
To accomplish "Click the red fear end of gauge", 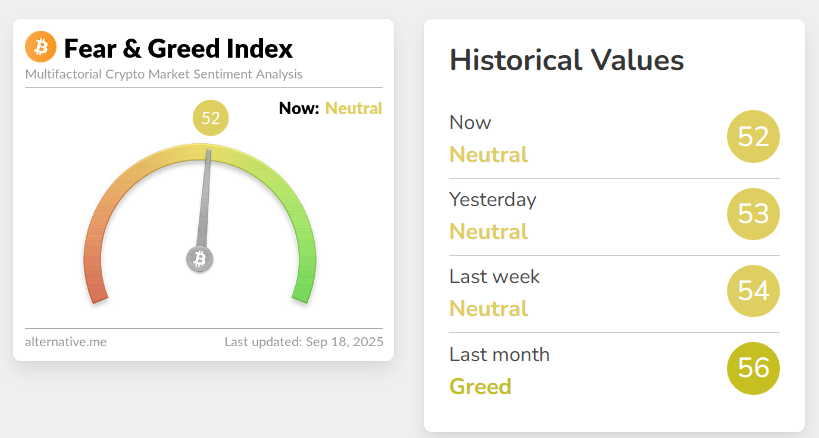I will tap(93, 282).
